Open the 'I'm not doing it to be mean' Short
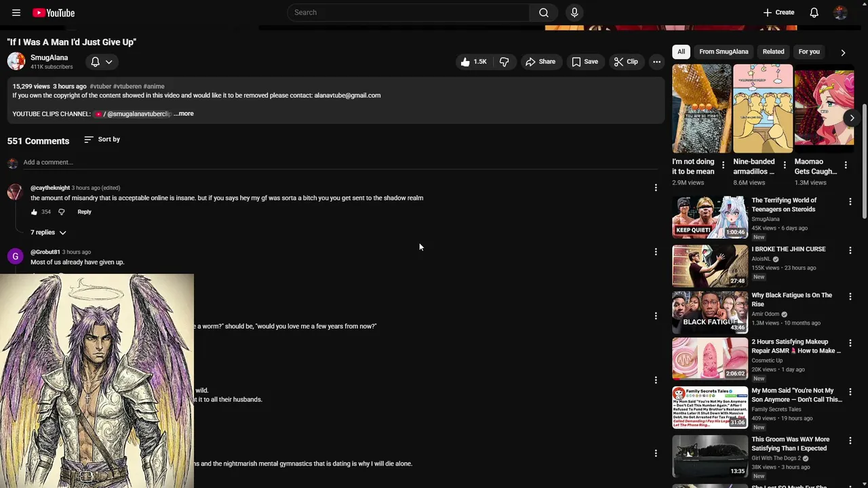Viewport: 868px width, 488px height. pos(702,108)
